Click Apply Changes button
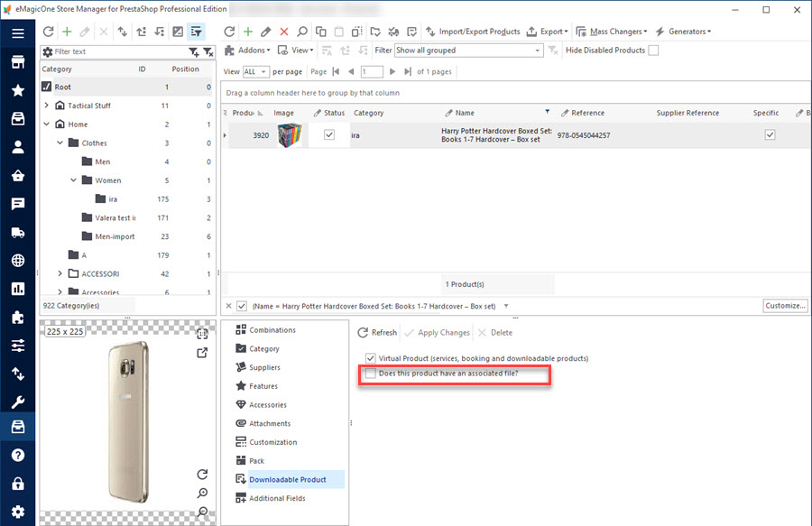812x526 pixels. tap(438, 332)
